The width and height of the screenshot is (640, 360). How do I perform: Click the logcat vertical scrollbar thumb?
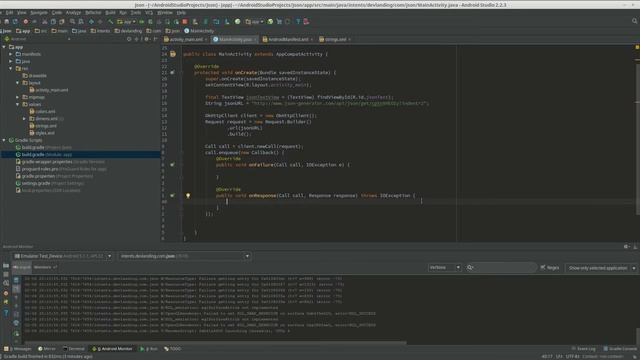click(637, 335)
